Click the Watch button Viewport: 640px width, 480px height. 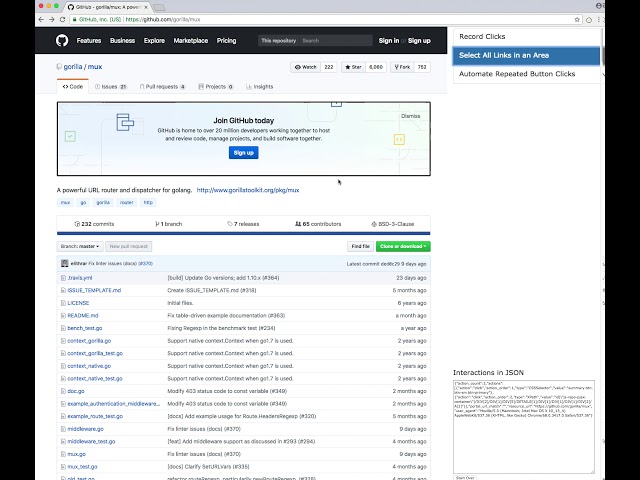pyautogui.click(x=306, y=67)
